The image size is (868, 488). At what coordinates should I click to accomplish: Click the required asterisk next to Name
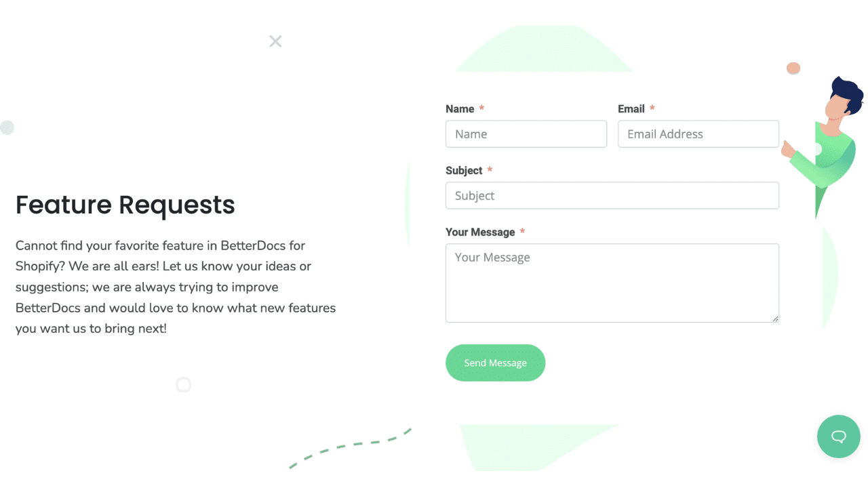pyautogui.click(x=481, y=108)
